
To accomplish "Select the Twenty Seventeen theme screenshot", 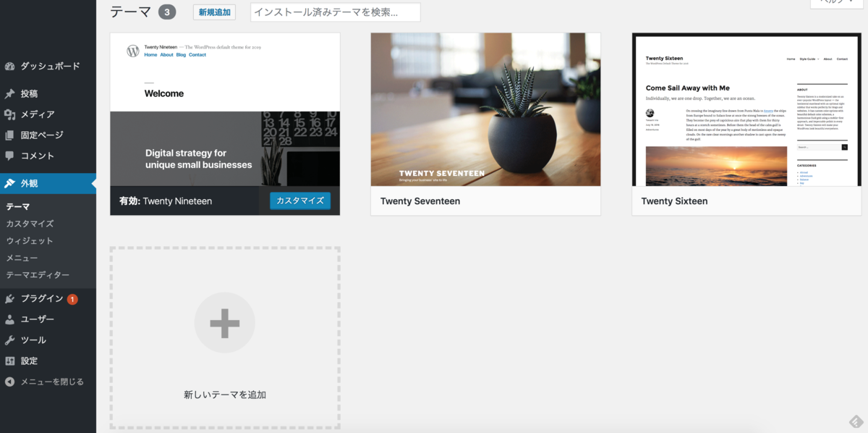I will 485,109.
